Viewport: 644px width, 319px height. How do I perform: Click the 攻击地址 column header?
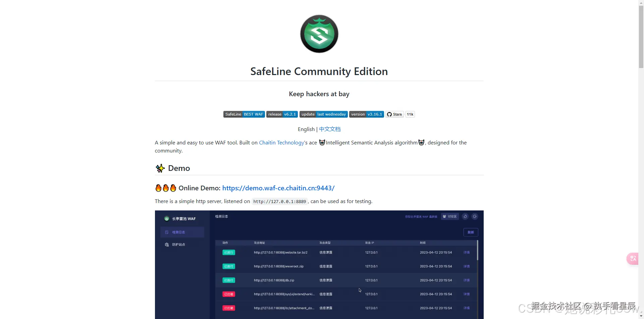pyautogui.click(x=259, y=243)
